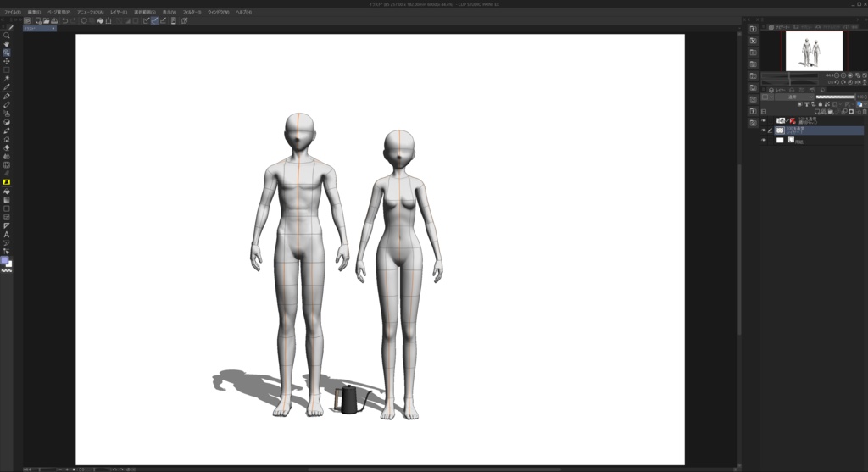This screenshot has height=472, width=868.
Task: Undo the last action
Action: [x=64, y=20]
